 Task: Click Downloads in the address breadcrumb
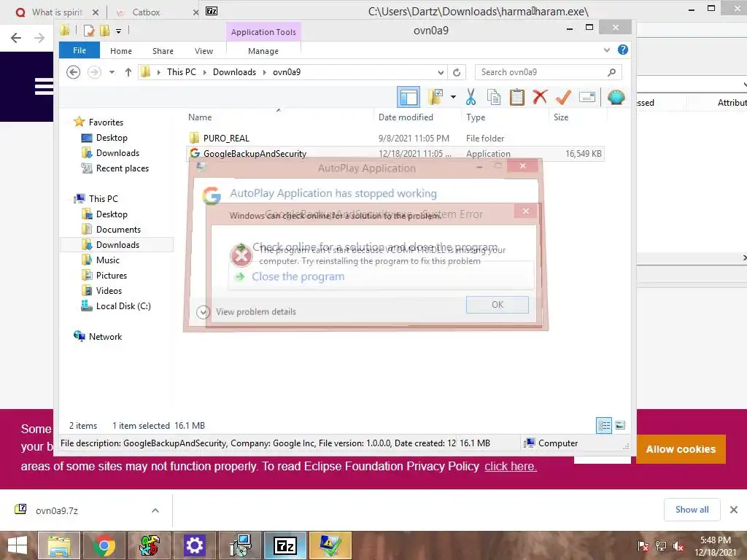coord(234,72)
